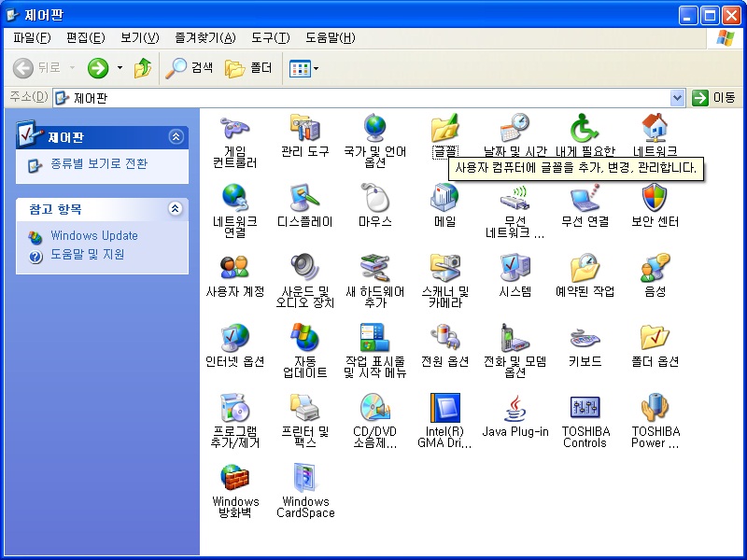
Task: Open the 시스템 system icon
Action: click(x=515, y=268)
